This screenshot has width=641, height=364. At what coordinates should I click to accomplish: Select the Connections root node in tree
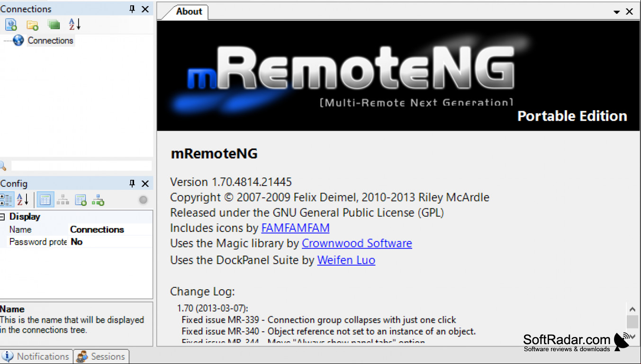pyautogui.click(x=50, y=41)
